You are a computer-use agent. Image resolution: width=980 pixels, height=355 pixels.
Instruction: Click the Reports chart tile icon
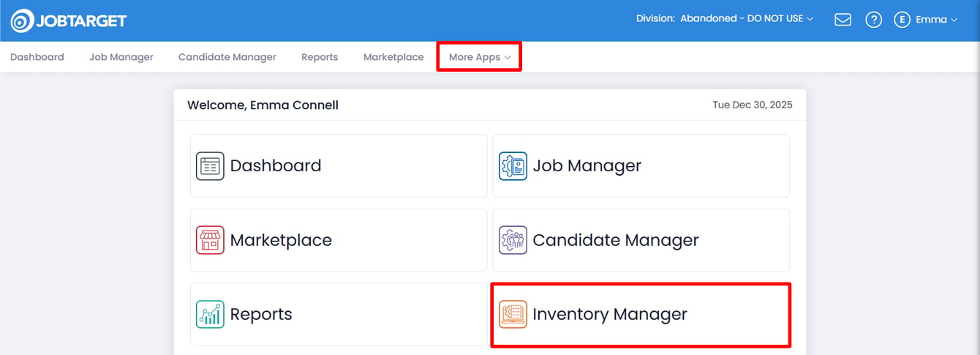(x=210, y=314)
